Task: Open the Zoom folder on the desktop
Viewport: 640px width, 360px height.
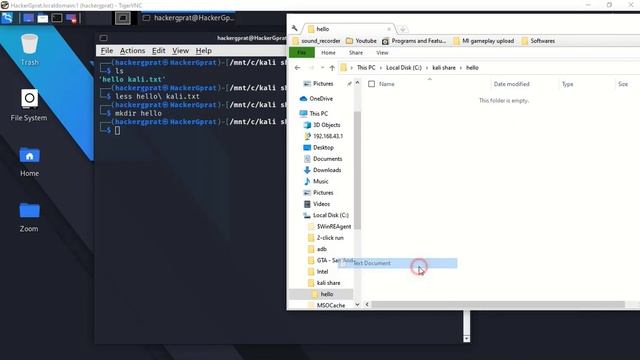Action: [29, 217]
